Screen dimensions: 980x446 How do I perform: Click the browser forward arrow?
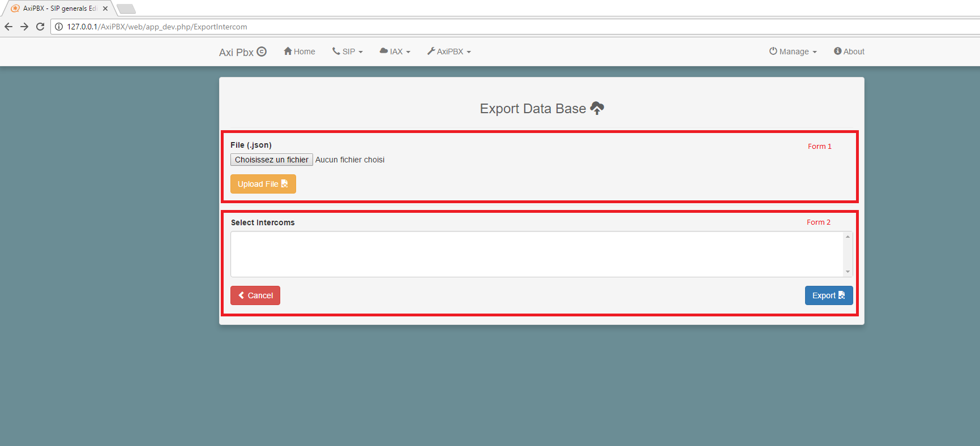(24, 27)
